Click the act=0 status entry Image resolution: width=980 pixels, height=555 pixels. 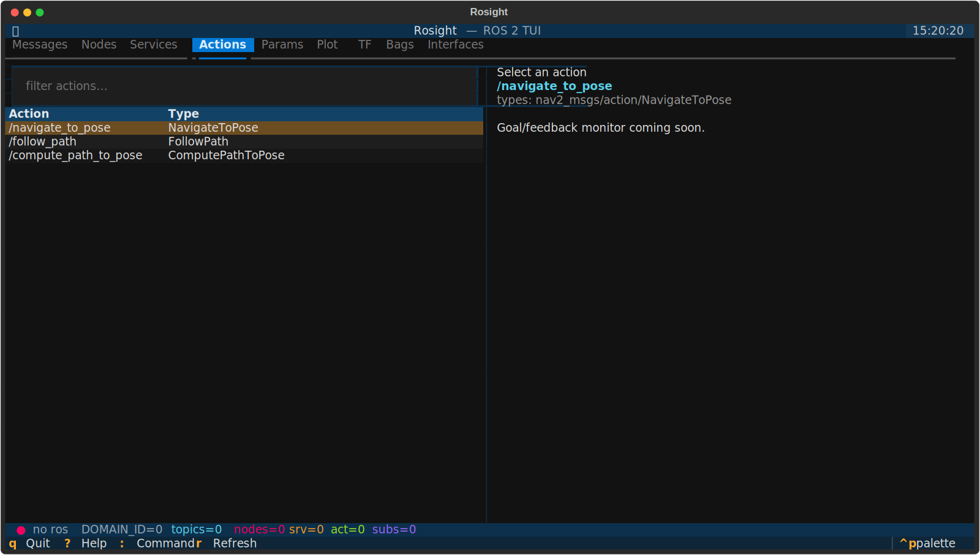348,530
